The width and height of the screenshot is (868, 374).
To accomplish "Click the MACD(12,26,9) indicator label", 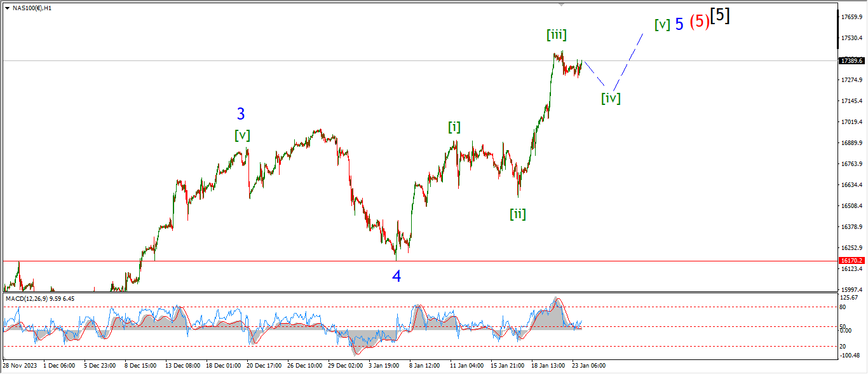I will click(39, 298).
